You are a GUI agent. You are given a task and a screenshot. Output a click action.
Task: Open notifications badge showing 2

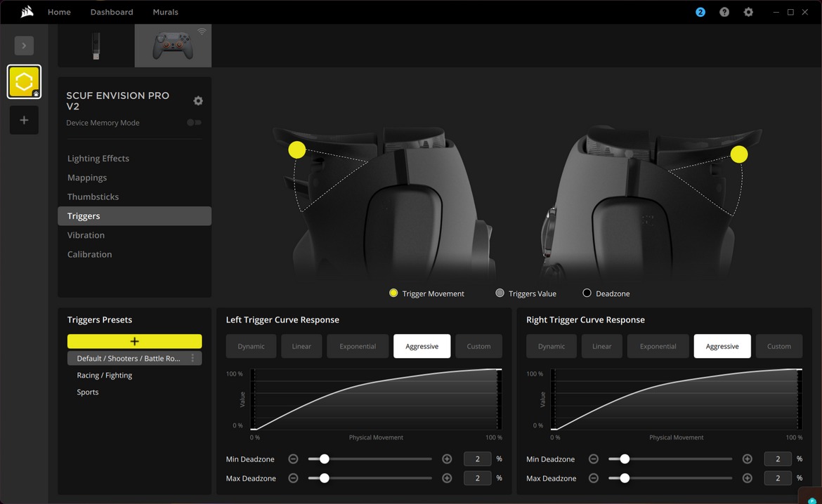tap(700, 12)
